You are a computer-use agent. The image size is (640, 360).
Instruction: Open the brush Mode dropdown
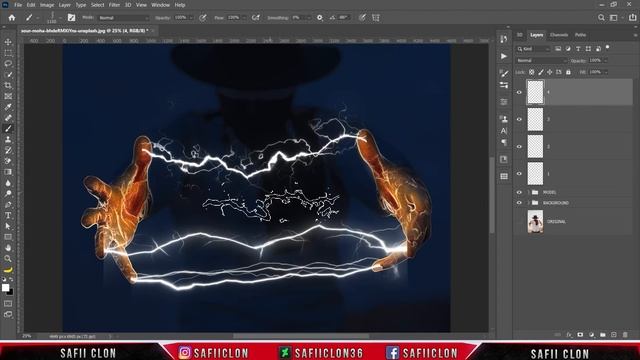124,18
